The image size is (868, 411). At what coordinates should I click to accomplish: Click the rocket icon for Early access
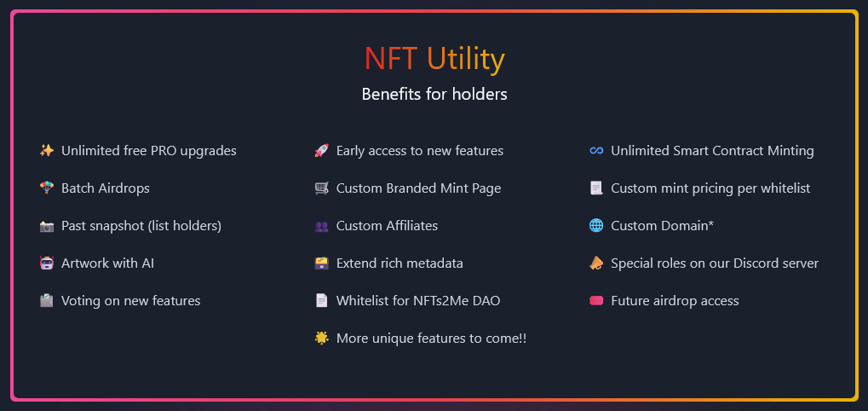321,151
